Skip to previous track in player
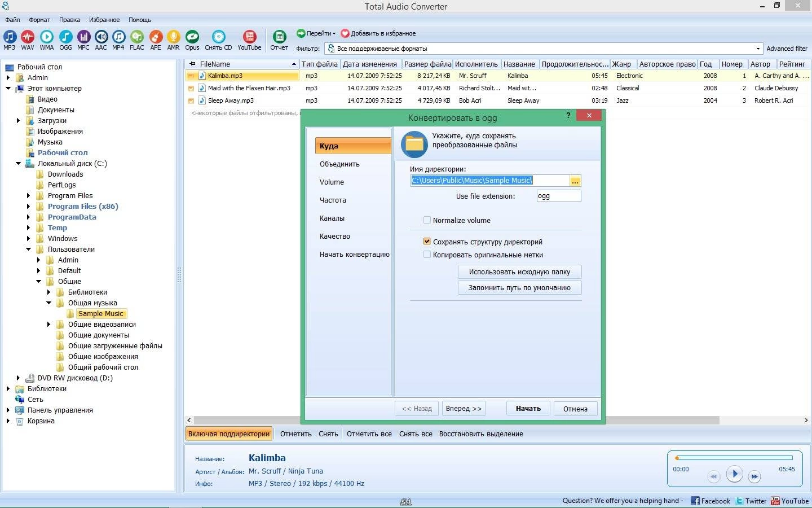The image size is (812, 508). [713, 476]
